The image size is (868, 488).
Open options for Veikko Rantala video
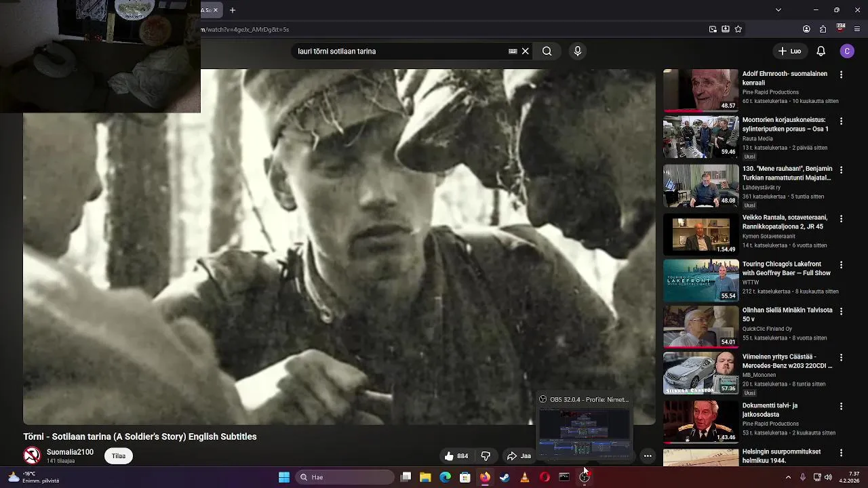pyautogui.click(x=842, y=218)
